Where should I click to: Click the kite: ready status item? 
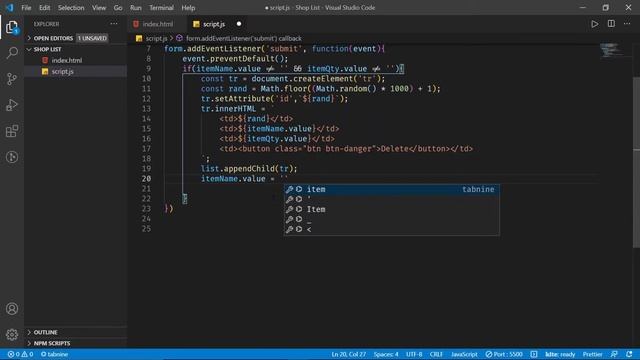pos(560,354)
